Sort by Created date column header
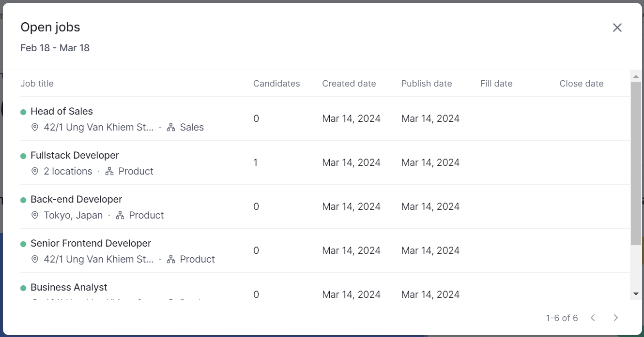This screenshot has width=644, height=337. point(349,84)
